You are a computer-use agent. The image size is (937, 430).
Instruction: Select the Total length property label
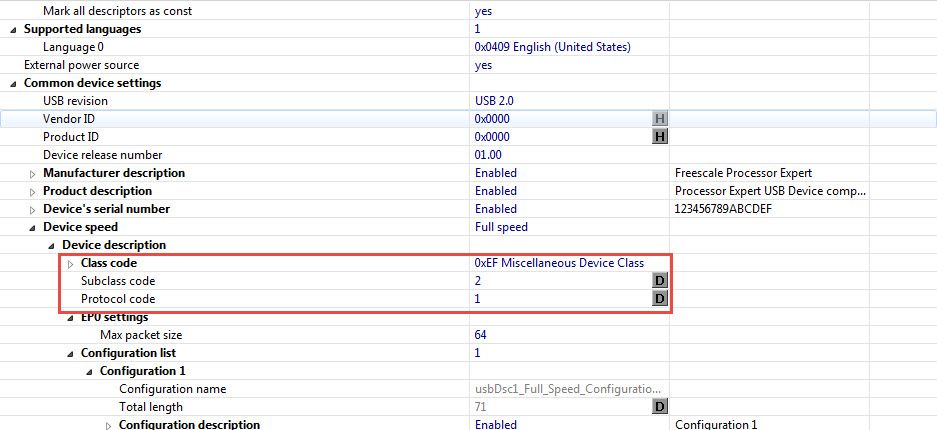coord(151,407)
